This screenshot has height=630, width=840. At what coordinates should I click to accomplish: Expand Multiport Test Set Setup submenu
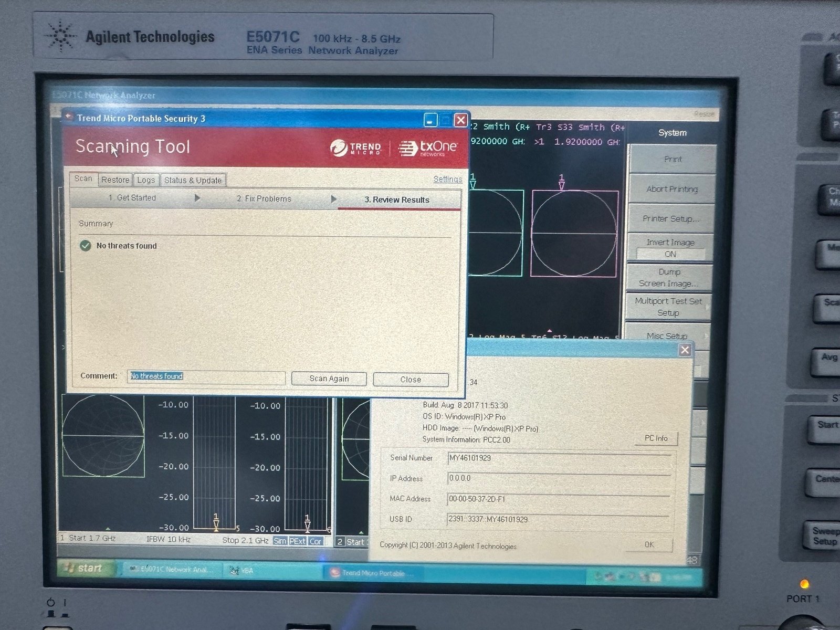pos(668,307)
